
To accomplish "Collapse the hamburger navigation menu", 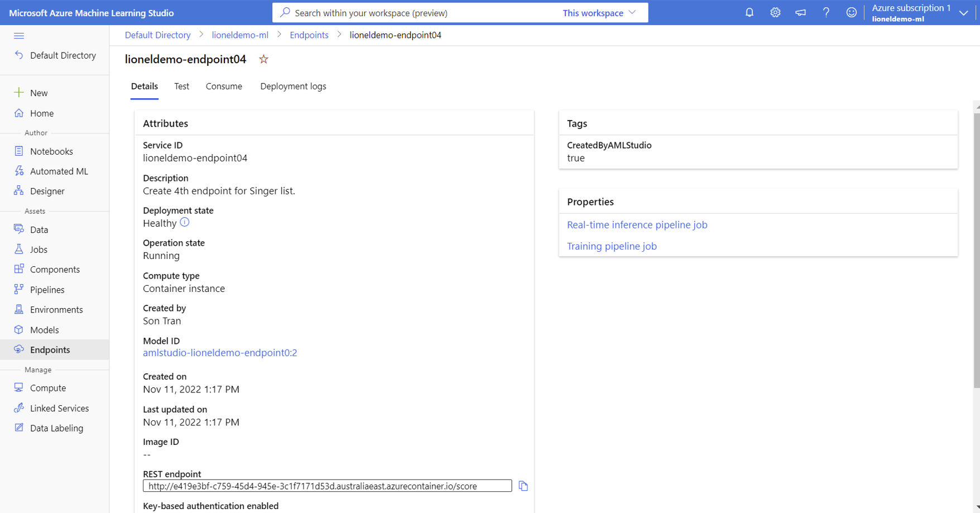I will tap(19, 36).
